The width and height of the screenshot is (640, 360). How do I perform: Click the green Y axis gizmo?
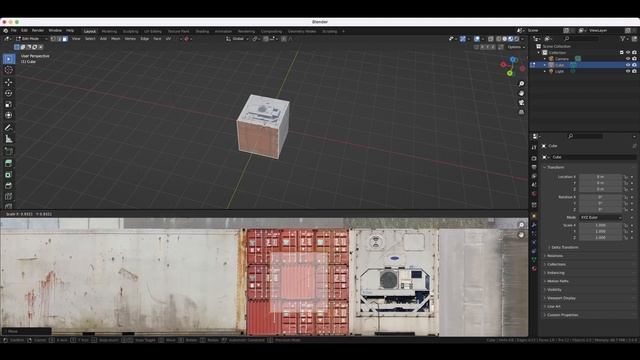(509, 73)
